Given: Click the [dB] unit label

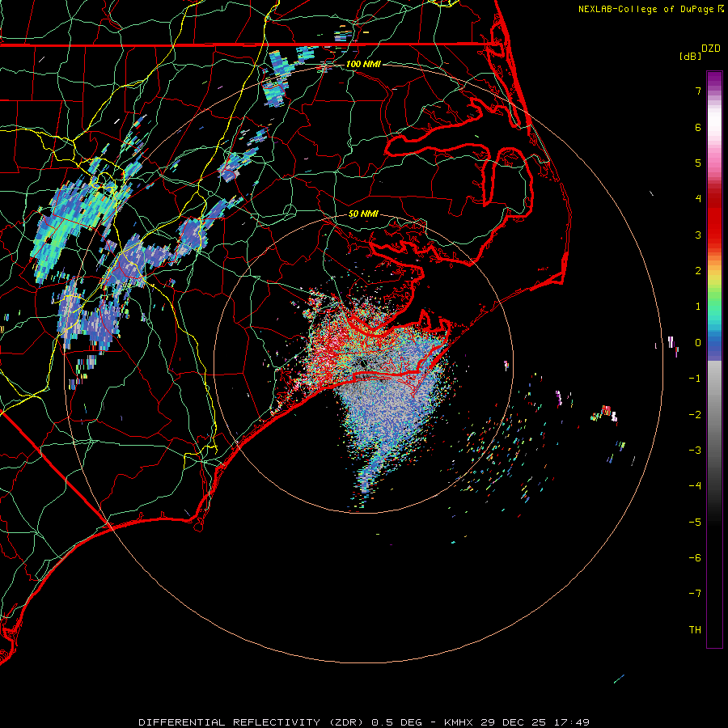Looking at the screenshot, I should click(x=690, y=56).
